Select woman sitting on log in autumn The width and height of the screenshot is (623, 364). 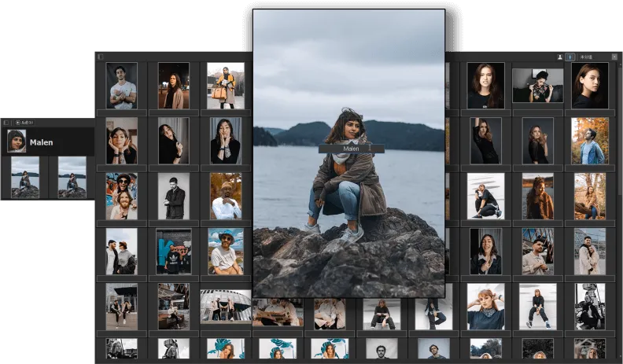(x=590, y=196)
